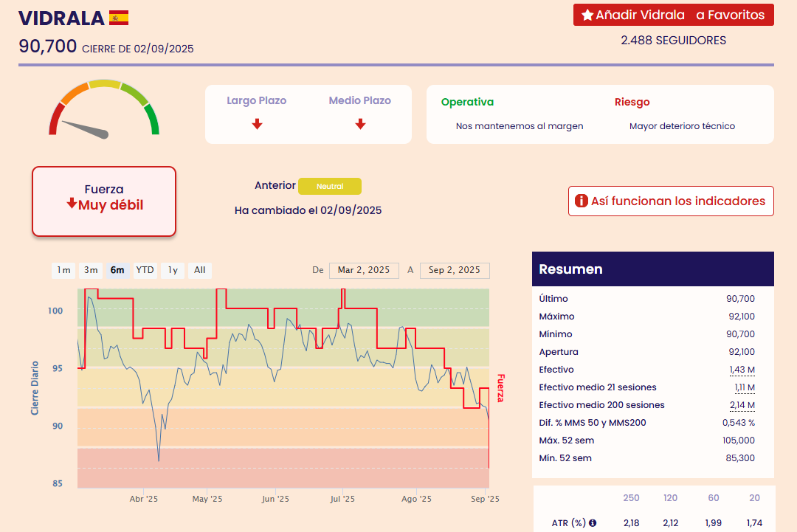This screenshot has height=532, width=797.
Task: Select the 1y chart range
Action: coord(173,270)
